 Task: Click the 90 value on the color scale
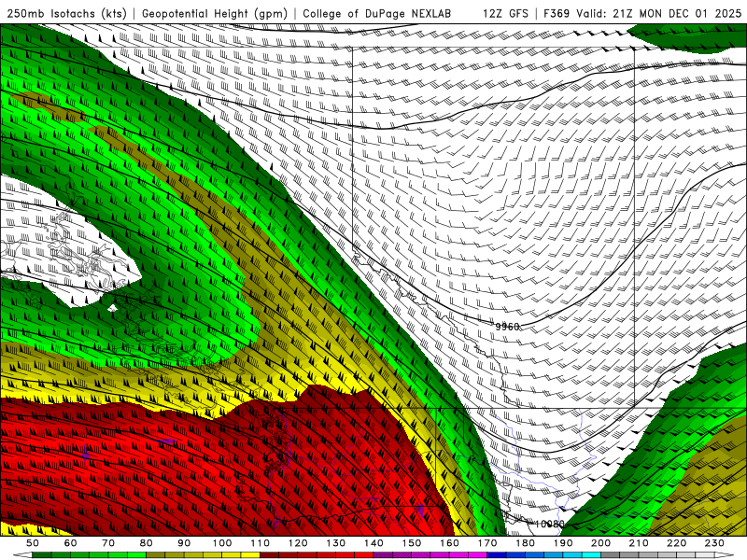(x=184, y=543)
